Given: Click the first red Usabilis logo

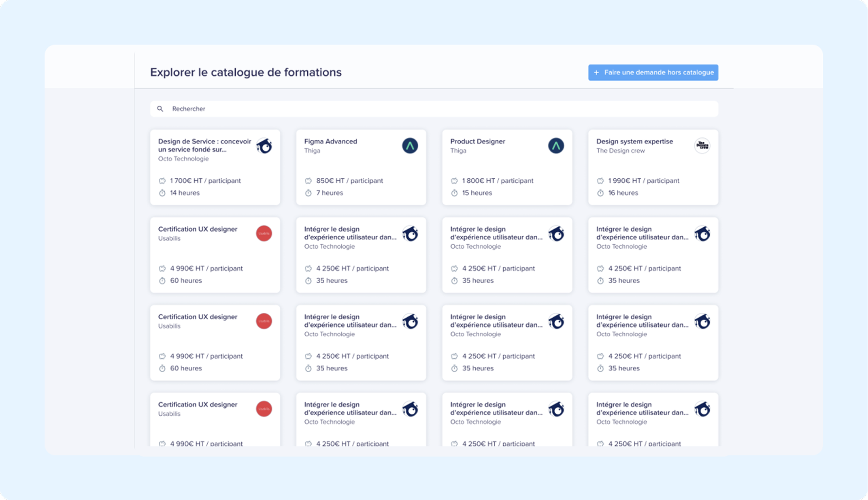Looking at the screenshot, I should (264, 233).
